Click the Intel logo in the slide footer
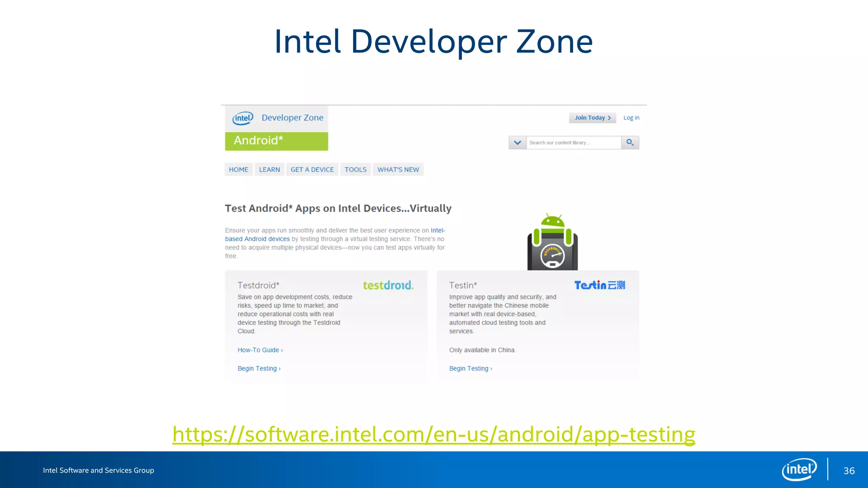Viewport: 868px width, 488px height. pyautogui.click(x=799, y=469)
